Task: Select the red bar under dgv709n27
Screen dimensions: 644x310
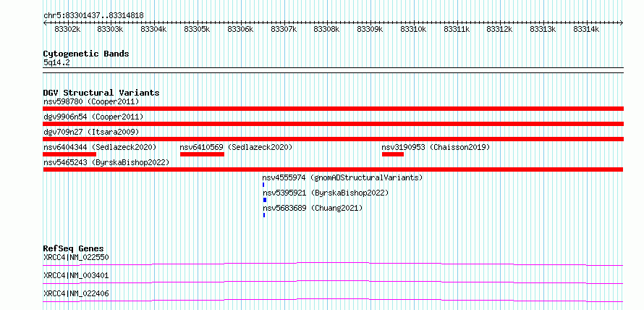Action: 333,139
